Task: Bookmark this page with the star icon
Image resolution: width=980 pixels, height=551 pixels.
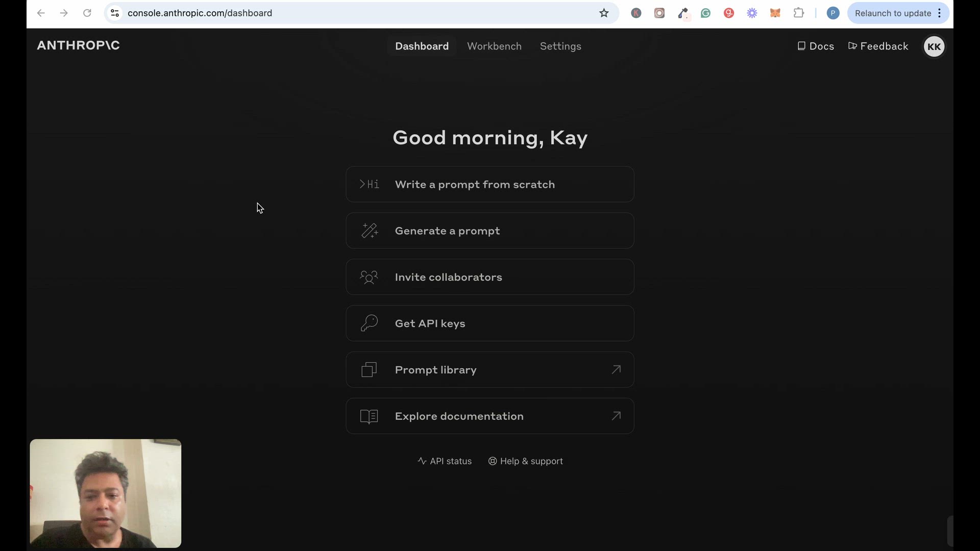Action: click(604, 13)
